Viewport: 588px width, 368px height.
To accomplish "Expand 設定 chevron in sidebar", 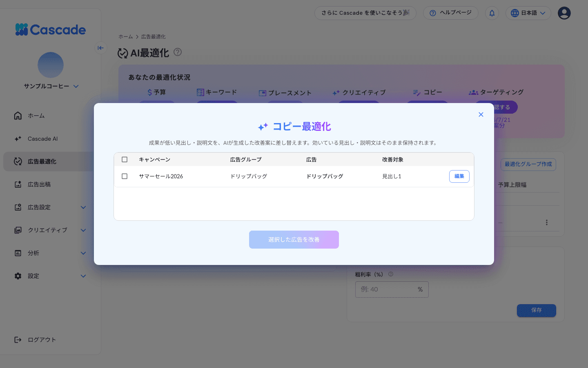I will (83, 276).
